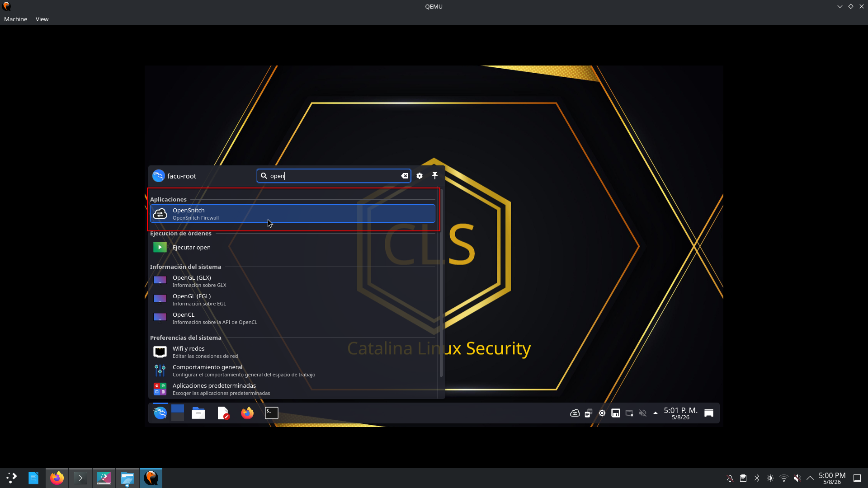Toggle host notifications bell
Image resolution: width=868 pixels, height=488 pixels.
tap(730, 478)
